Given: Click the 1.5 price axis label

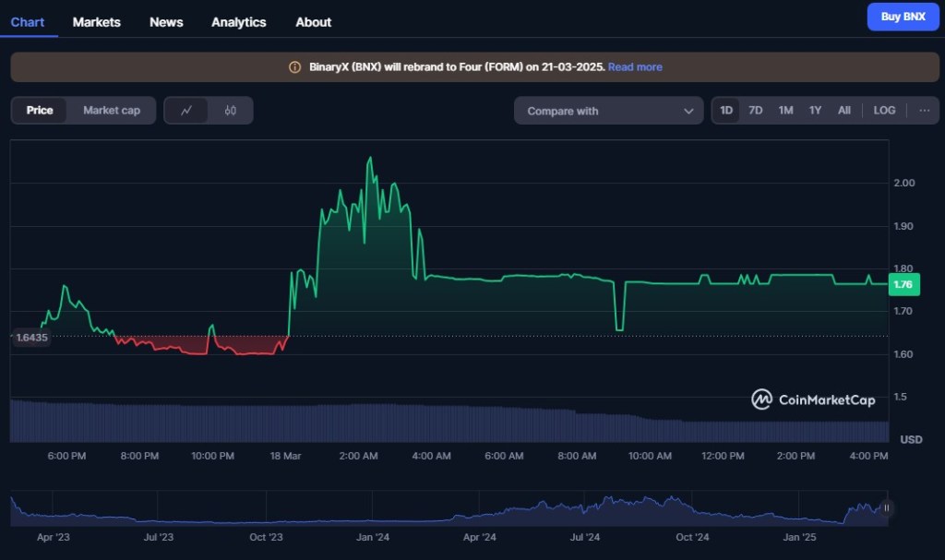Looking at the screenshot, I should pos(901,397).
